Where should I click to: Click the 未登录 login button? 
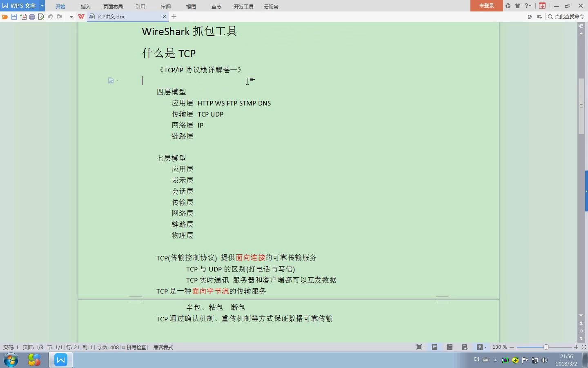click(486, 6)
